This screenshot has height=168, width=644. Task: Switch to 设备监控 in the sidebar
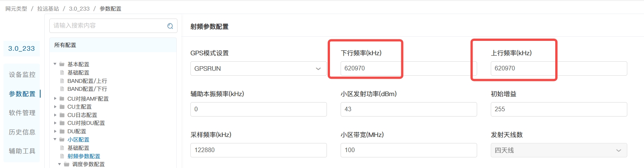click(x=22, y=75)
